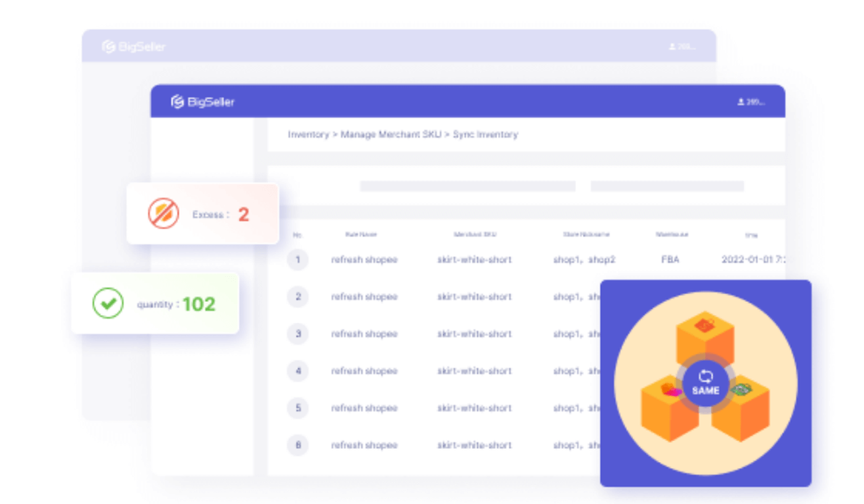
Task: Sort by the Warehouse column header
Action: pyautogui.click(x=671, y=234)
